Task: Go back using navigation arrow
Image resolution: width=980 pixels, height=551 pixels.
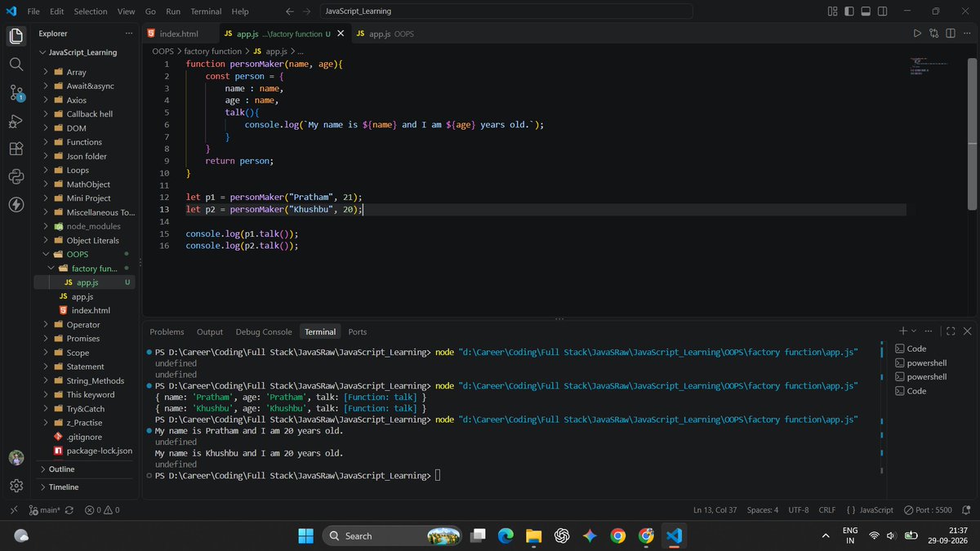Action: 291,11
